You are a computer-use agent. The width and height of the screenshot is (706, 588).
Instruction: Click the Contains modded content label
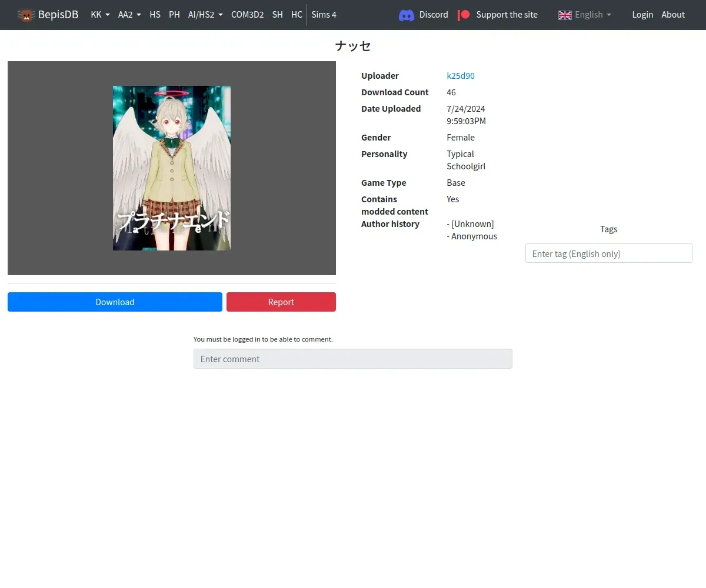tap(395, 205)
